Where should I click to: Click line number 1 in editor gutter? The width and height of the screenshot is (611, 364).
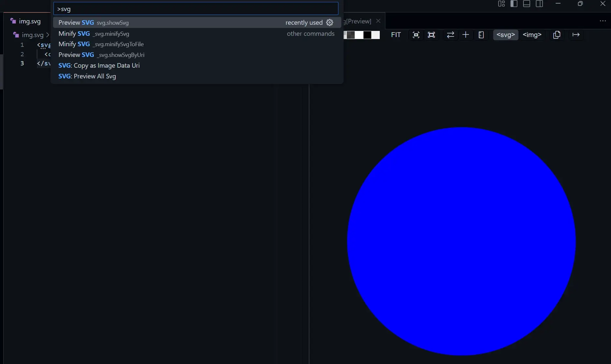point(22,45)
